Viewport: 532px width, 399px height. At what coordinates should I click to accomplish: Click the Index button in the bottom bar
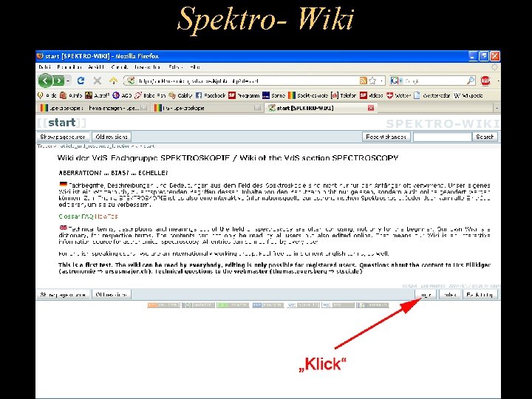[x=450, y=295]
